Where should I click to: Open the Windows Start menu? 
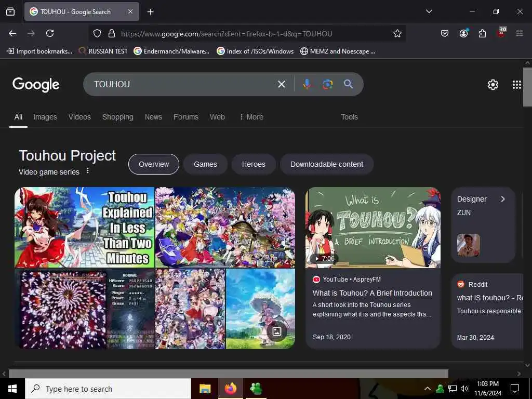[x=12, y=389]
